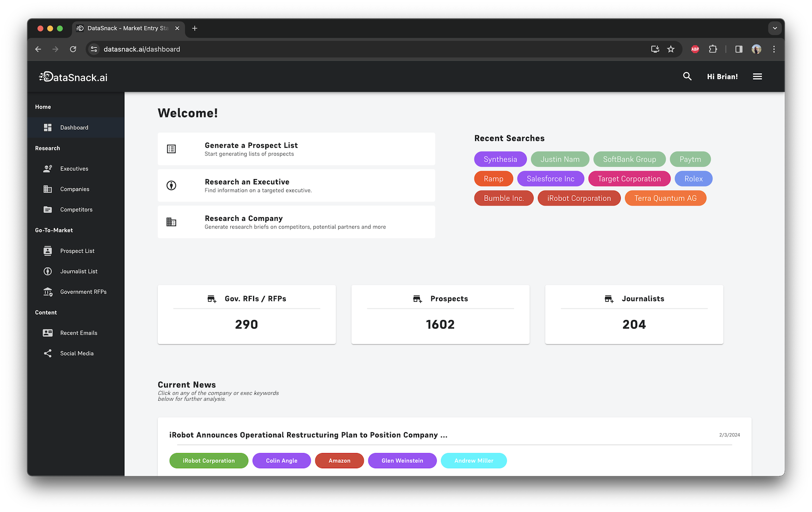This screenshot has height=512, width=812.
Task: Click the Justin Nam recent search chip
Action: [560, 159]
